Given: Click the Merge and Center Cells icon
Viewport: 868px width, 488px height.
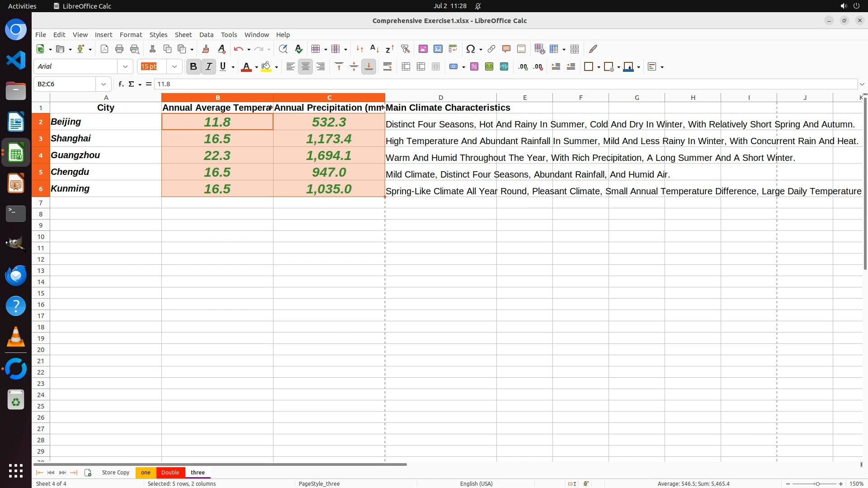Looking at the screenshot, I should 406,67.
